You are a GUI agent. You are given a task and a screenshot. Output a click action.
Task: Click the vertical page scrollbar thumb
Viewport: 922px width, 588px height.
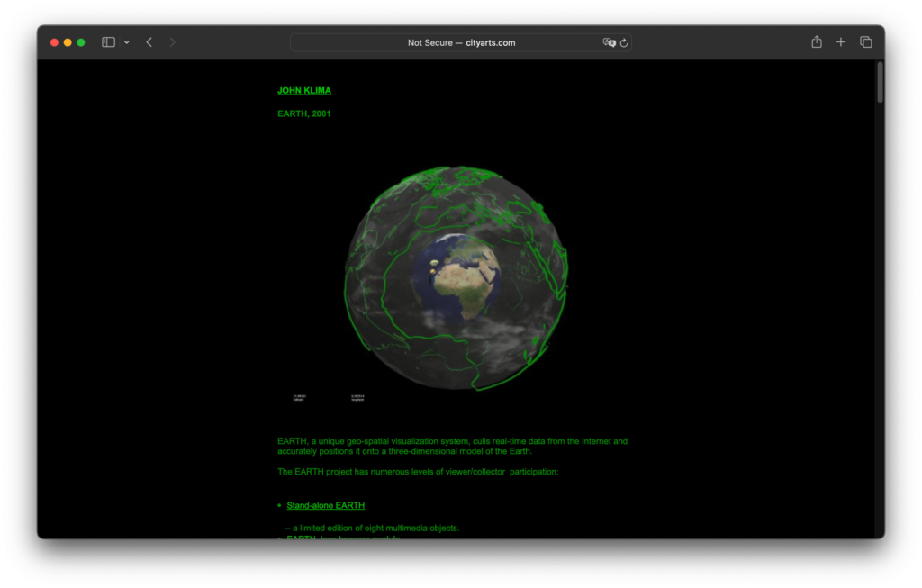click(x=880, y=83)
